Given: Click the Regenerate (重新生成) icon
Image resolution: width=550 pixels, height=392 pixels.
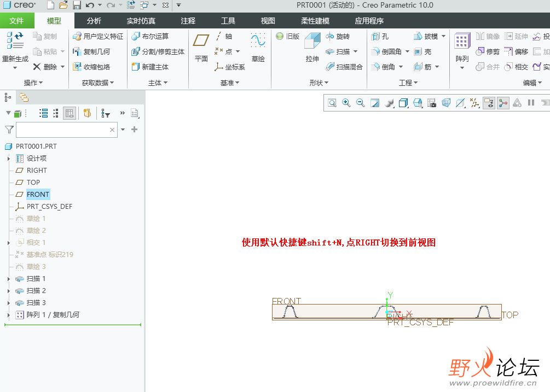Looking at the screenshot, I should click(x=15, y=40).
